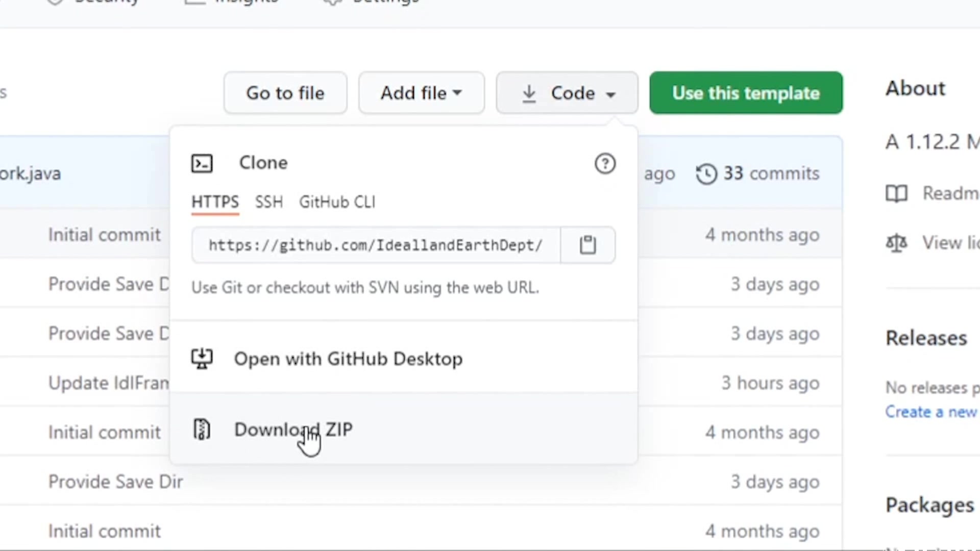980x551 pixels.
Task: Click the ZIP file icon
Action: click(202, 429)
